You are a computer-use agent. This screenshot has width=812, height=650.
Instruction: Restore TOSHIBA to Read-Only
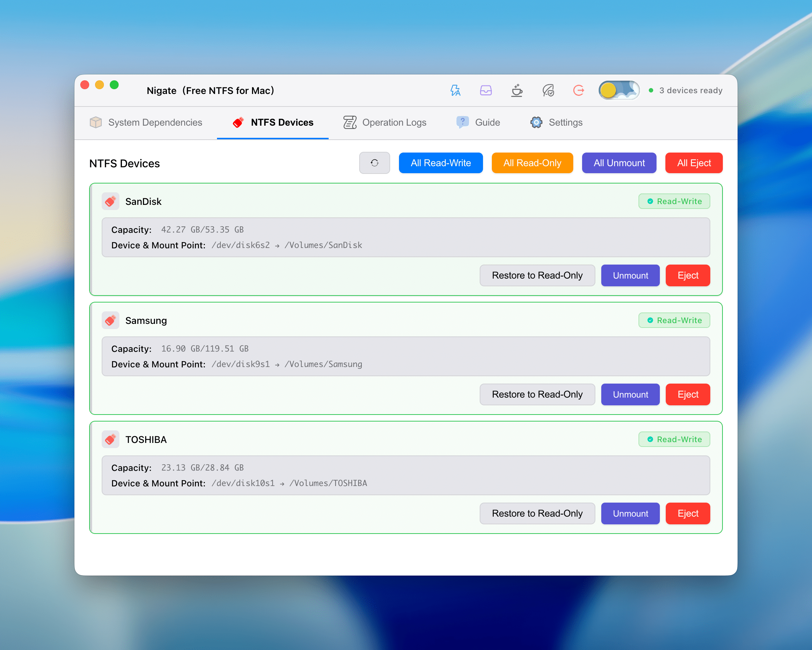click(537, 513)
